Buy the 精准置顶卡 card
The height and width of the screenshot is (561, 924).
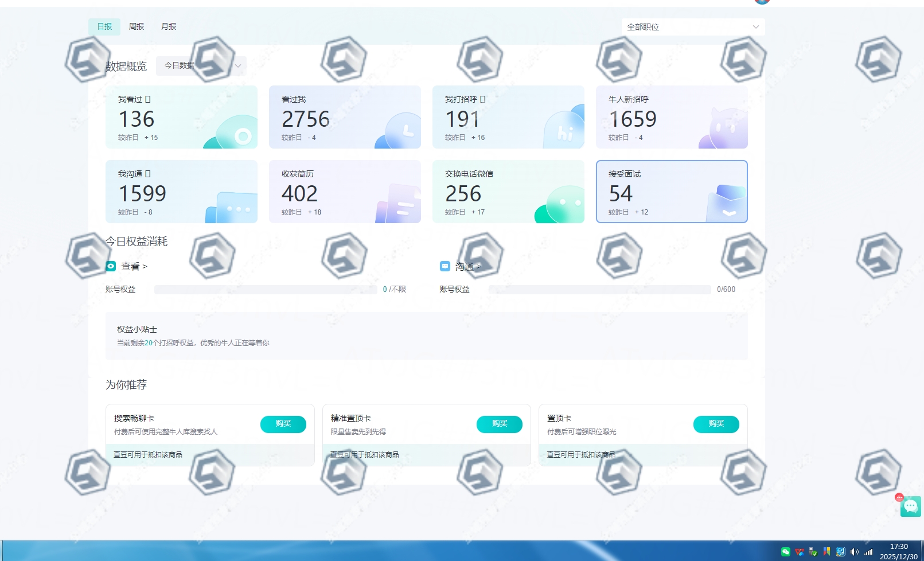point(499,424)
